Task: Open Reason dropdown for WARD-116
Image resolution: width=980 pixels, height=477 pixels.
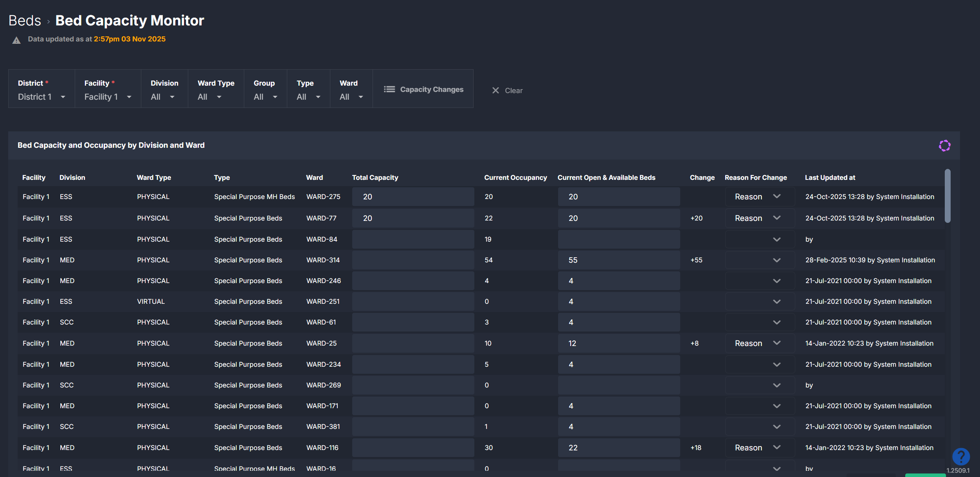Action: coord(759,448)
